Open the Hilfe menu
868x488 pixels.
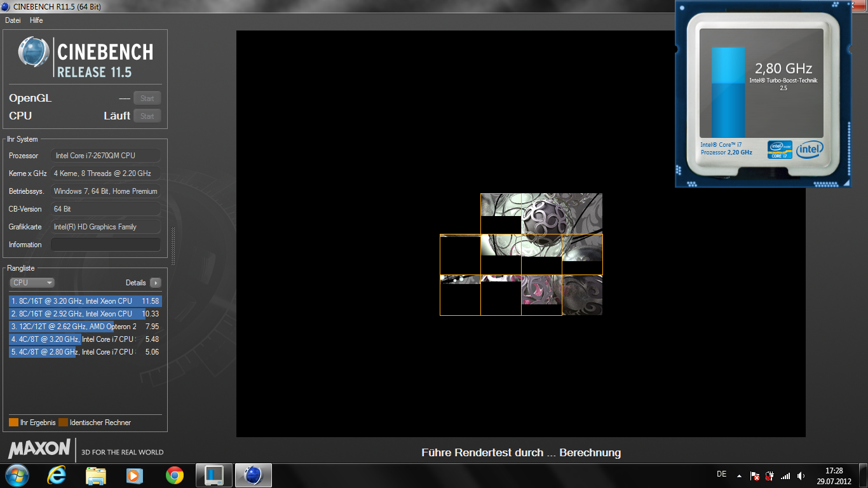point(36,20)
